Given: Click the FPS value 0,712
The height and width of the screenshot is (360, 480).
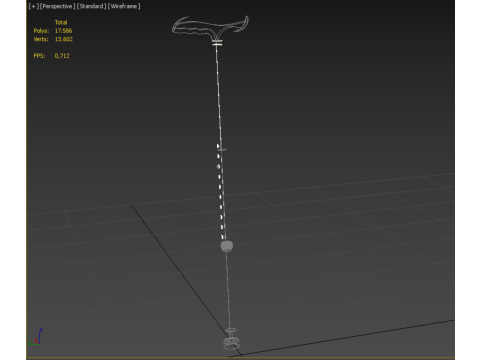Looking at the screenshot, I should (62, 56).
